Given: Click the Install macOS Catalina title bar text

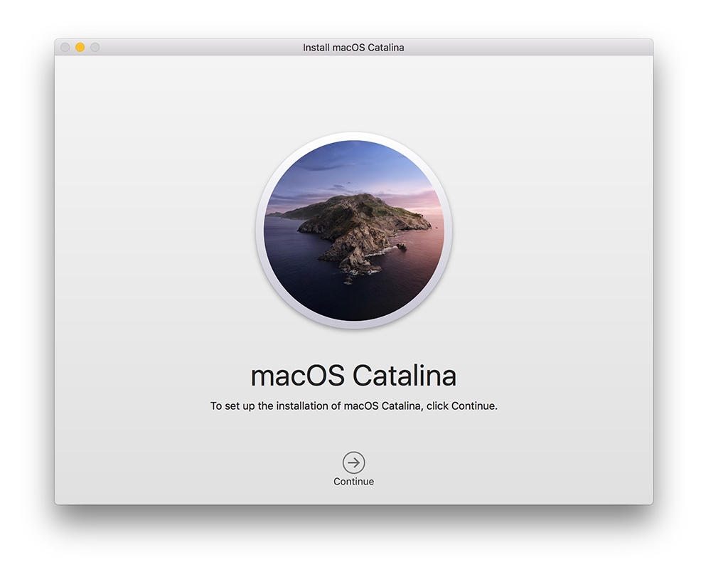Looking at the screenshot, I should click(353, 47).
